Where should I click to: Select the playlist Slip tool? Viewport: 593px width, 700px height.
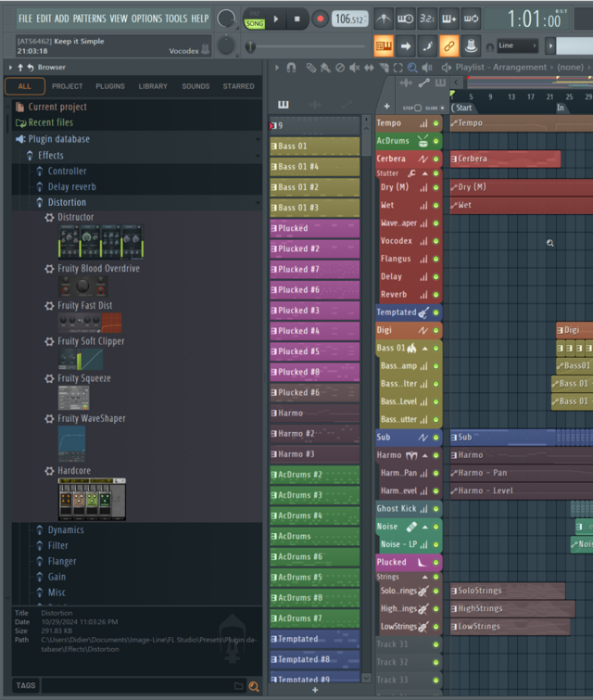(x=369, y=68)
